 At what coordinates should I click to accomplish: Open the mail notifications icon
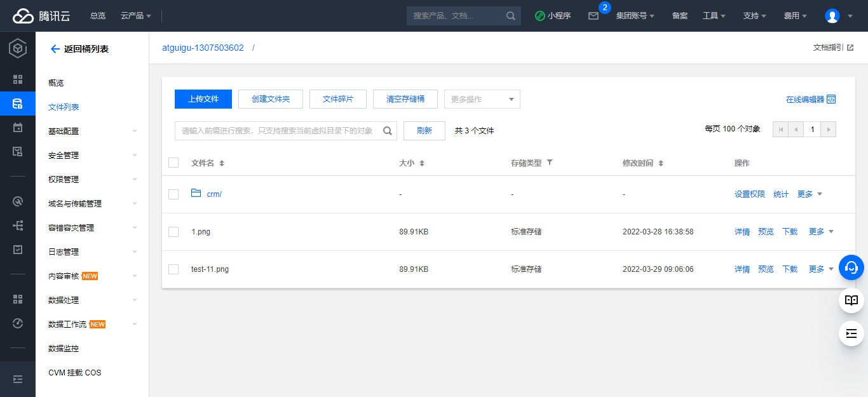(593, 16)
